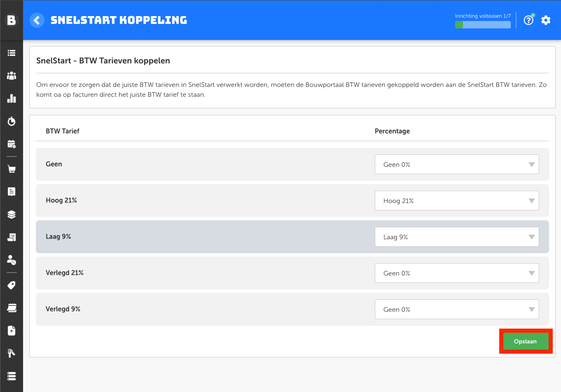Open the people group sidebar icon
561x392 pixels.
point(12,76)
